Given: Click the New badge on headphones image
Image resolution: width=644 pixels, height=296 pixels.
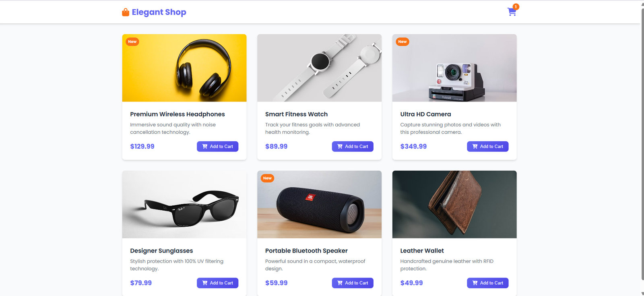Looking at the screenshot, I should (132, 41).
